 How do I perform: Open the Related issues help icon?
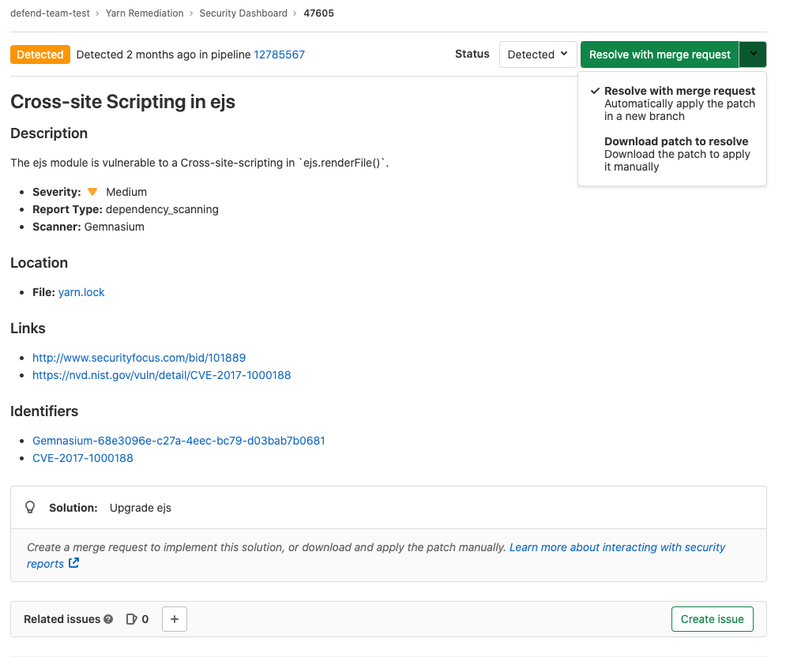click(107, 619)
